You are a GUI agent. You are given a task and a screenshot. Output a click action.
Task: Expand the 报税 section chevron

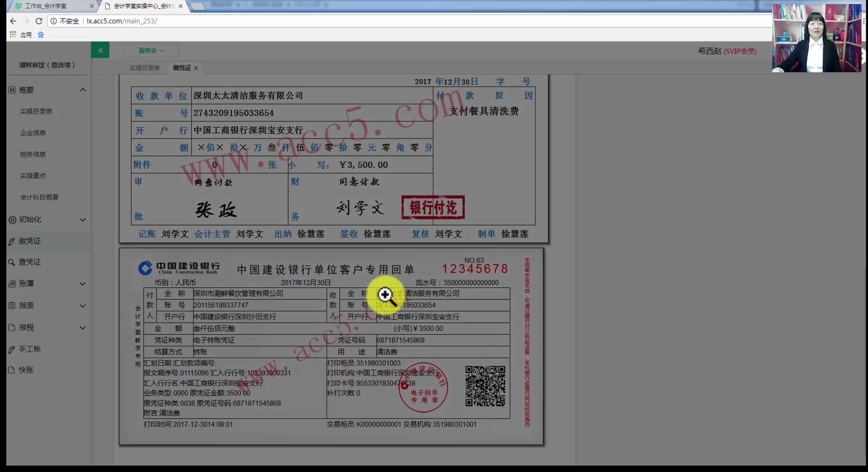click(x=83, y=327)
